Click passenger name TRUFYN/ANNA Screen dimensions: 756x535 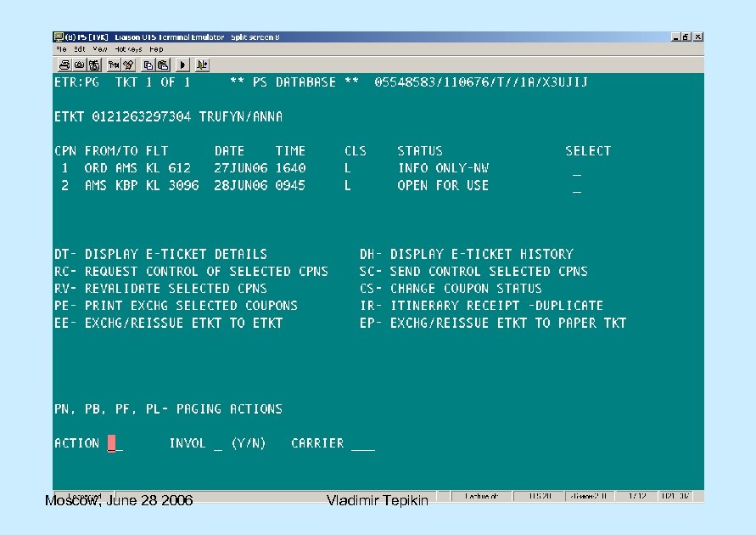tap(241, 116)
